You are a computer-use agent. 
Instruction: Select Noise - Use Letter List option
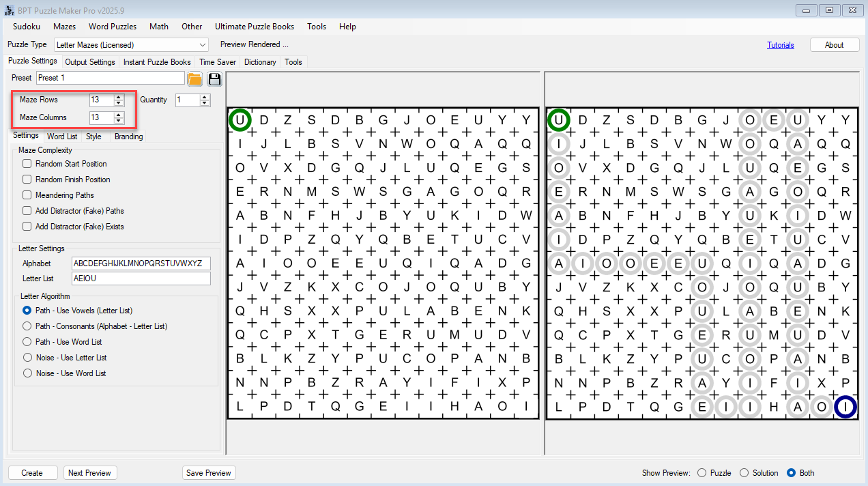click(x=27, y=358)
